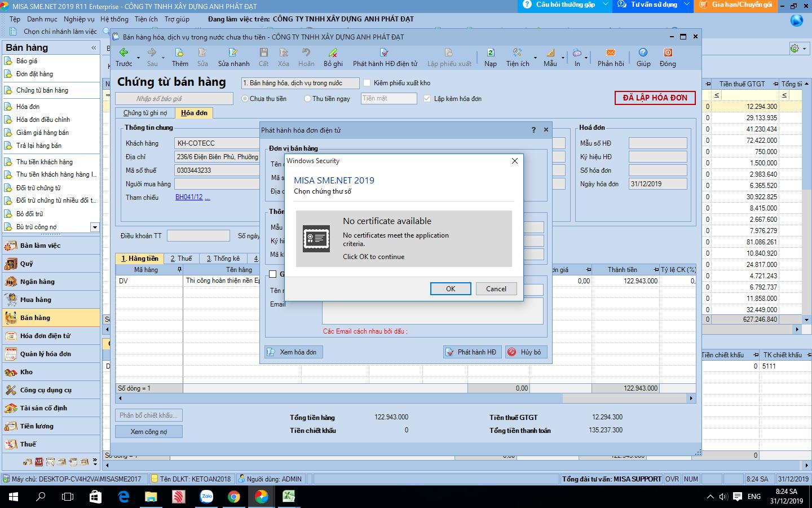The image size is (812, 508).
Task: Open the Mua hàng module
Action: pyautogui.click(x=51, y=300)
